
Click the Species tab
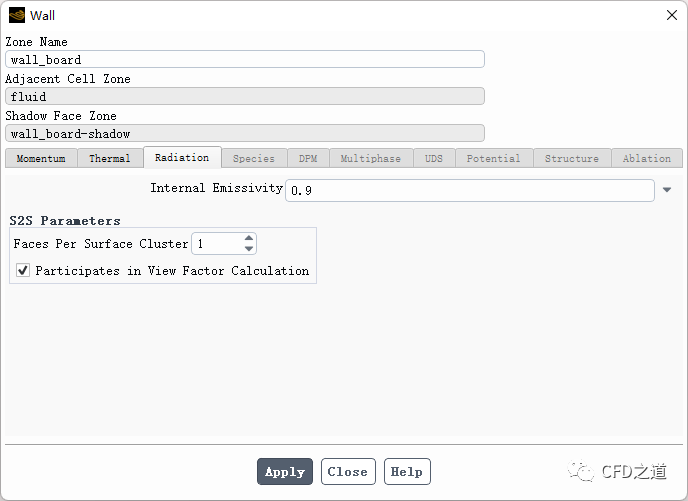[x=254, y=158]
